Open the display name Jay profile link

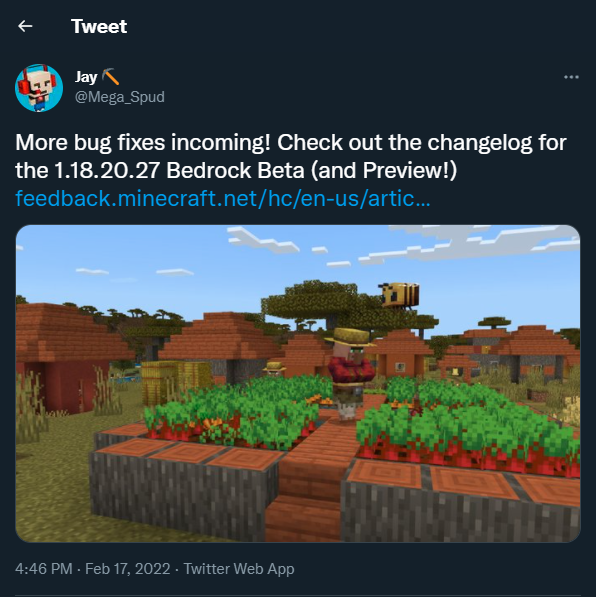(86, 77)
